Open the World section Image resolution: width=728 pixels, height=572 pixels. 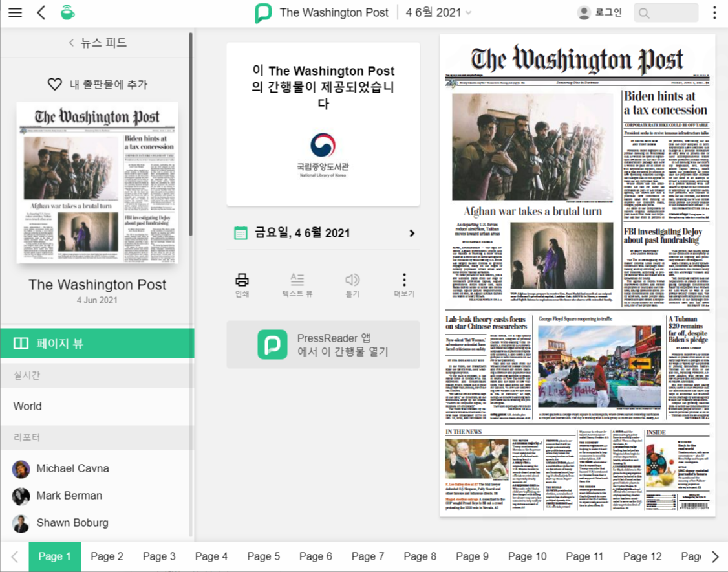97,406
